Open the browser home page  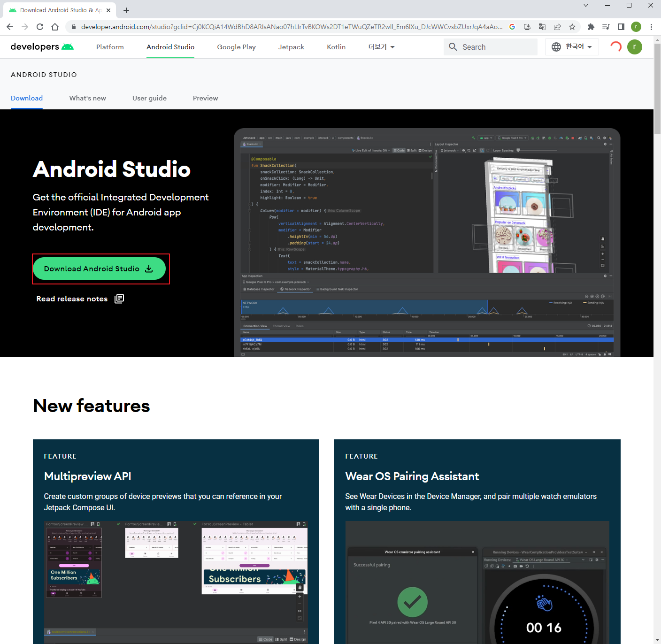pos(55,27)
